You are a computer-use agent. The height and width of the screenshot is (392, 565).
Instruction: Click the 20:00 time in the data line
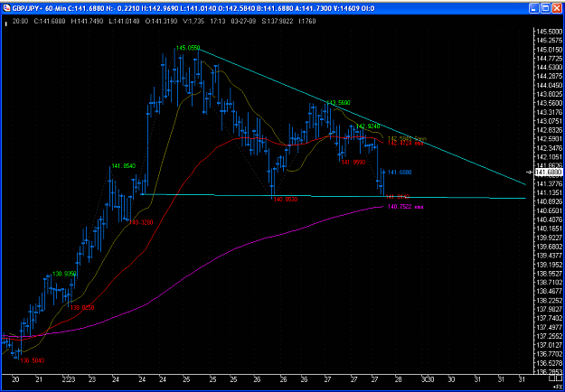pos(20,22)
